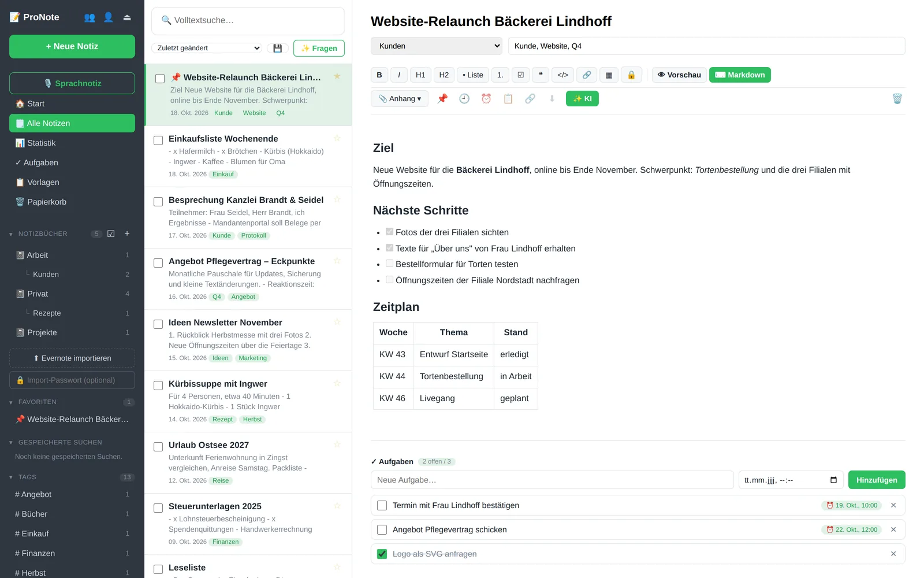Tick task Termin mit Frau Lindhoff bestätigen

(382, 506)
